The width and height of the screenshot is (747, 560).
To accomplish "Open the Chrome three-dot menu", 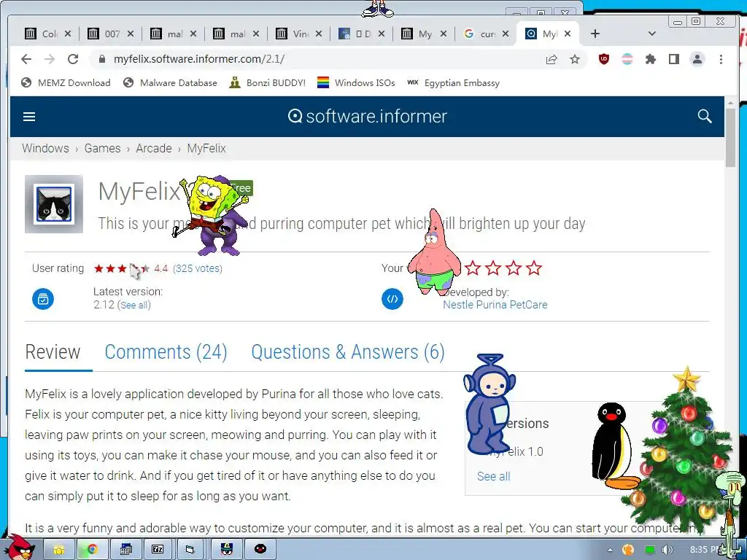I will [x=721, y=59].
